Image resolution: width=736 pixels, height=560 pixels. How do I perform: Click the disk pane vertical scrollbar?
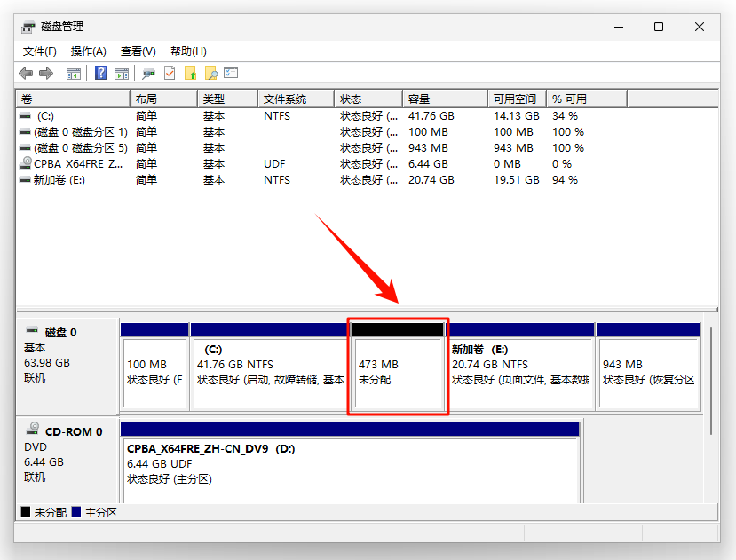pyautogui.click(x=711, y=381)
